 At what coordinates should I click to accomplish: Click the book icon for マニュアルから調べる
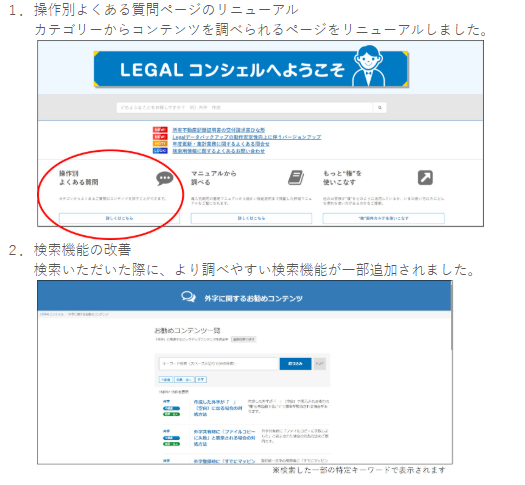point(296,178)
